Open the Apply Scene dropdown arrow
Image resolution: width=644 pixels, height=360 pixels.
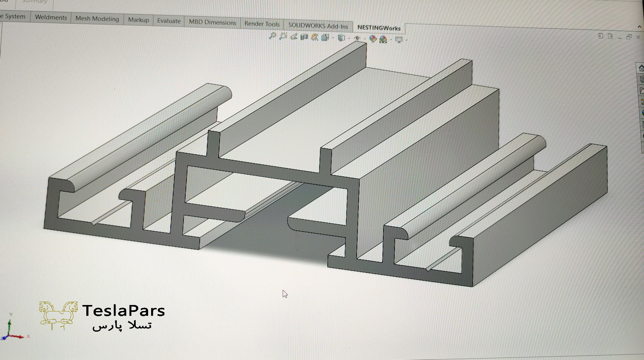390,40
